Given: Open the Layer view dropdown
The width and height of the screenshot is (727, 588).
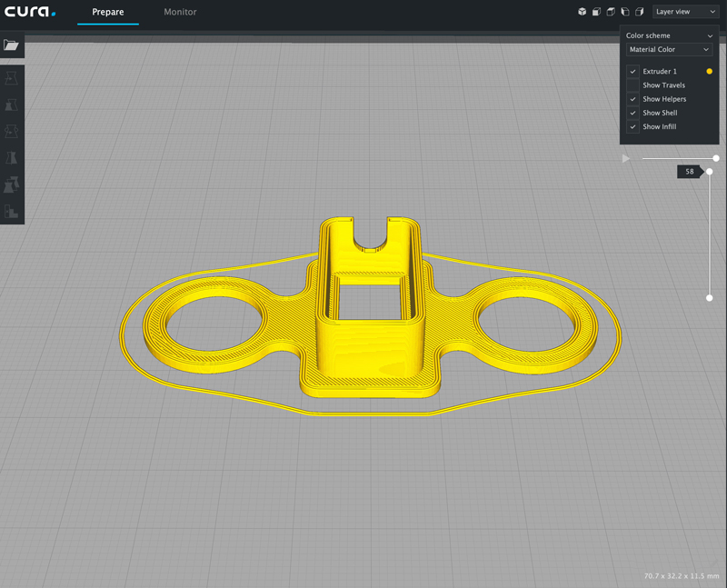Looking at the screenshot, I should point(686,12).
